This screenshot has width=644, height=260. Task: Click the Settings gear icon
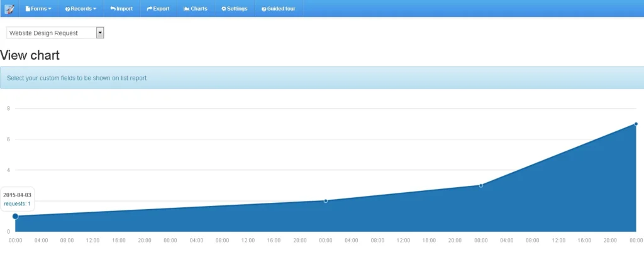pyautogui.click(x=223, y=9)
